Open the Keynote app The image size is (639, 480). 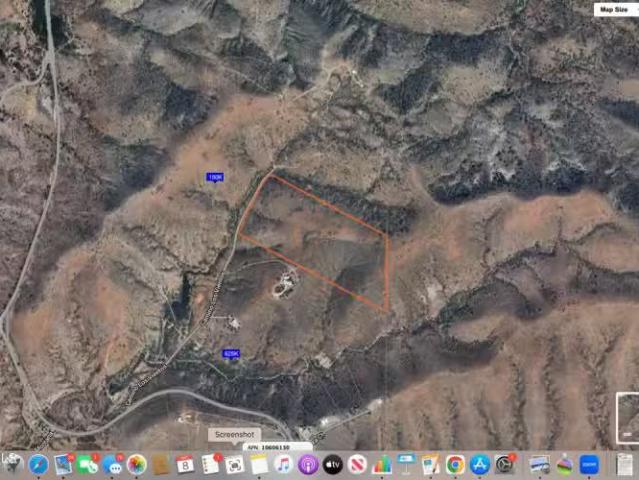(x=406, y=464)
